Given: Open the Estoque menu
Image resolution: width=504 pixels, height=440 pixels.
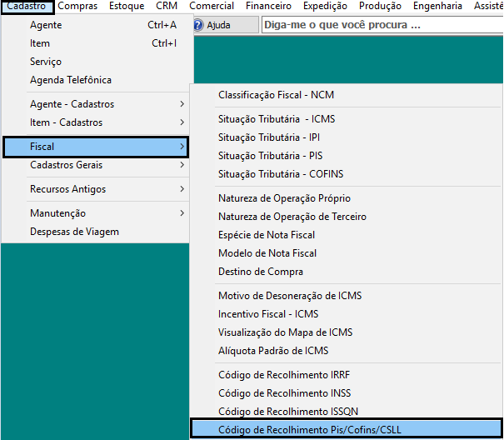Looking at the screenshot, I should 127,6.
